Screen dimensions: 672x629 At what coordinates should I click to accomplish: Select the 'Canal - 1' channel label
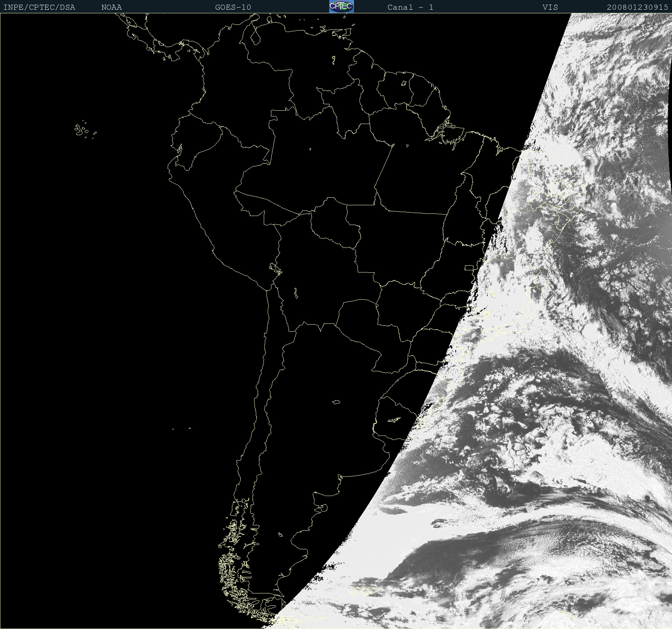410,7
